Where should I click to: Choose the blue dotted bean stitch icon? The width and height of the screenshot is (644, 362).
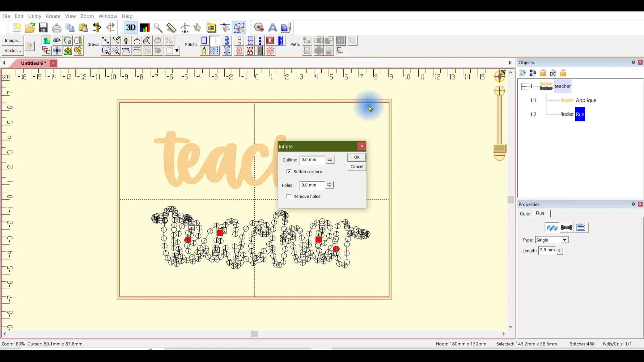[x=260, y=41]
